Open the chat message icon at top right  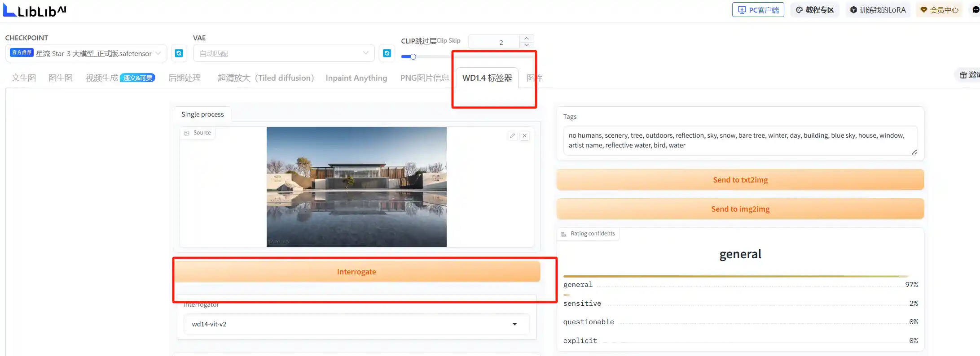(x=975, y=10)
